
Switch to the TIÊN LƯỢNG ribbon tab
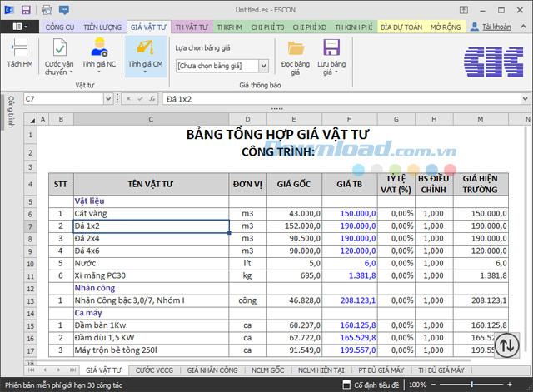tap(102, 27)
